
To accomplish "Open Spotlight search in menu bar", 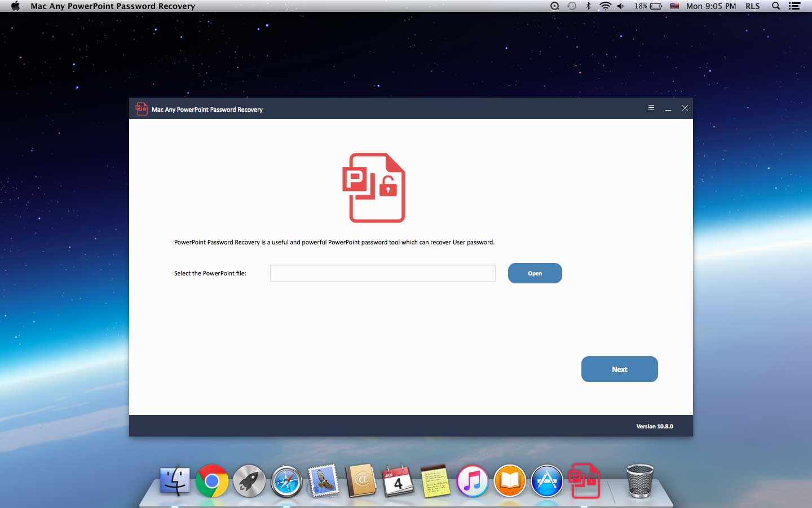I will [776, 6].
